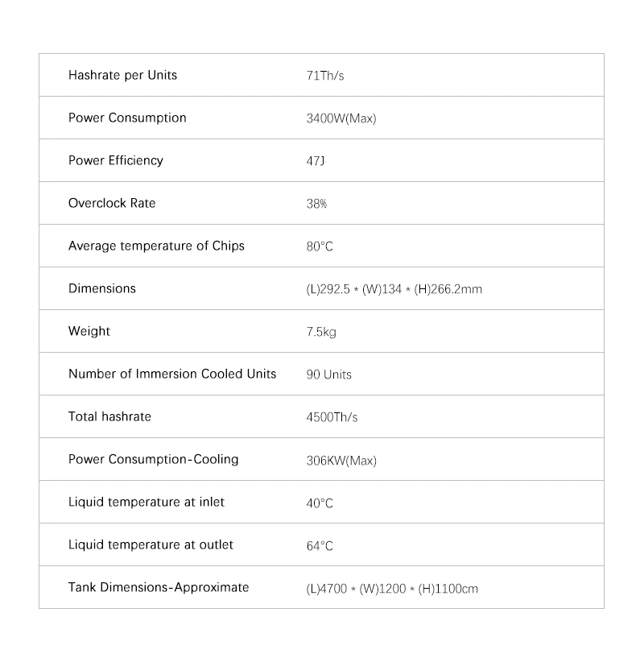
Task: Select the 80°C chip temperature value
Action: tap(320, 246)
